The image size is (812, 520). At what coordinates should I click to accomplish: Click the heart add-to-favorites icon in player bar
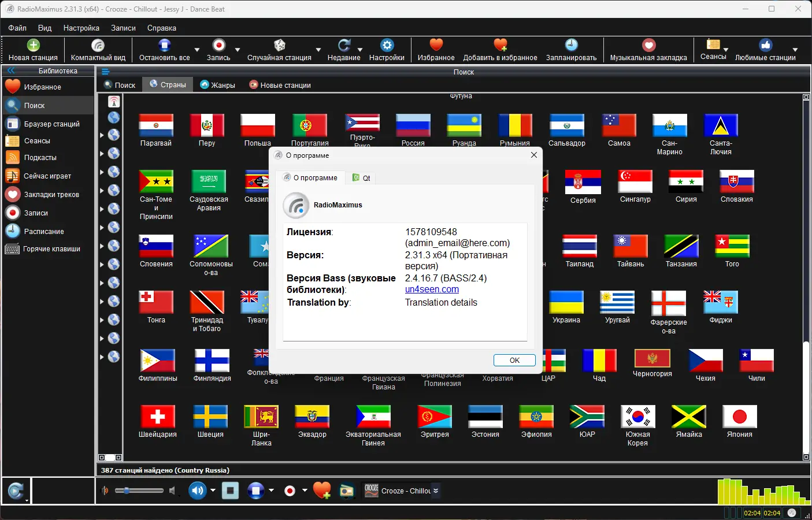322,491
